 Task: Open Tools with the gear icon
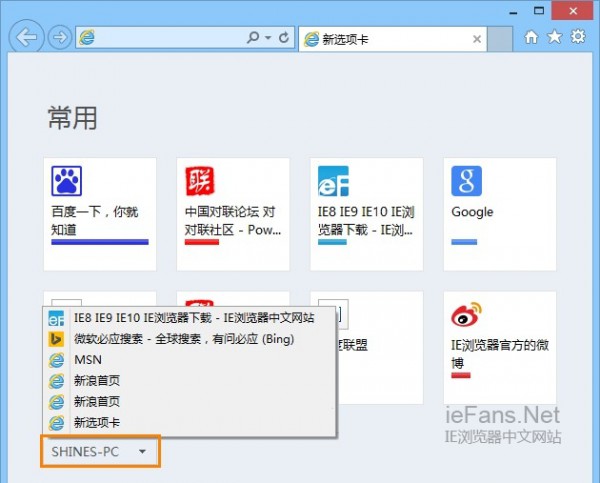click(x=578, y=37)
